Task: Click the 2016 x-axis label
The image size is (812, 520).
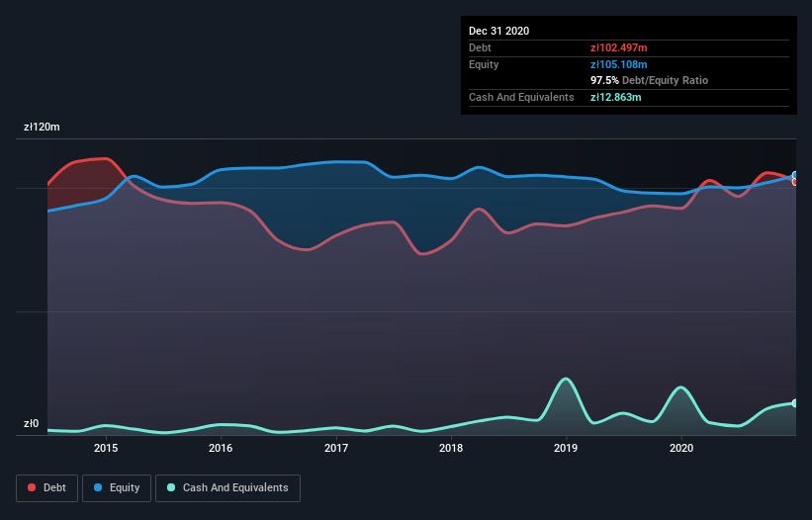Action: coord(221,448)
